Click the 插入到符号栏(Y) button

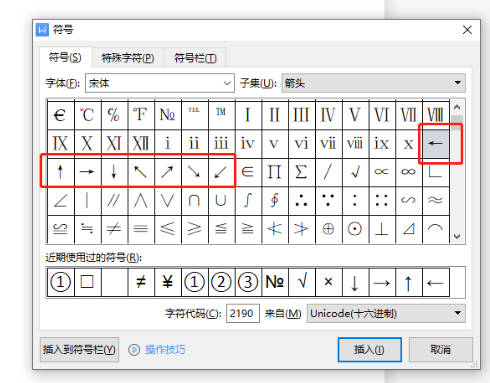pyautogui.click(x=79, y=349)
